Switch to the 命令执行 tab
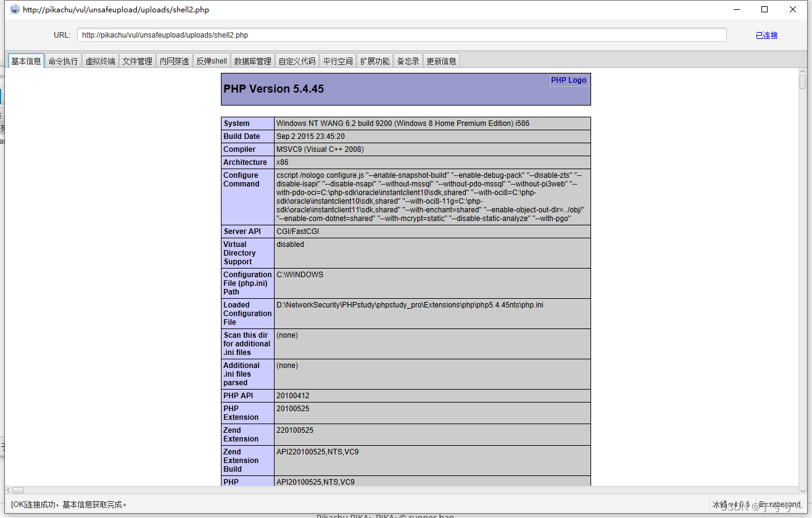 pyautogui.click(x=64, y=61)
